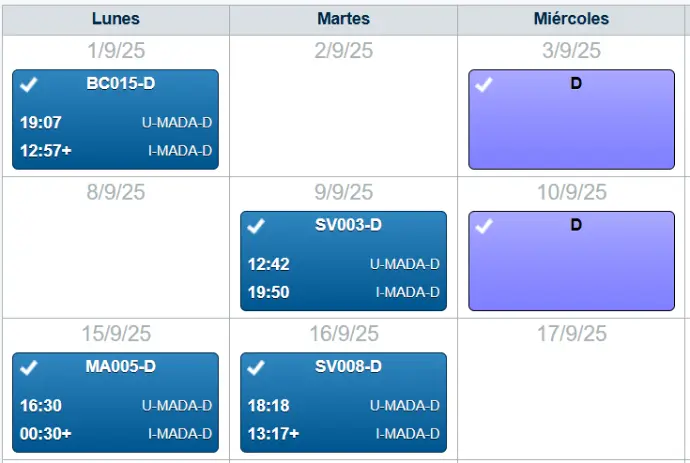690x463 pixels.
Task: Select the Martes column header
Action: [343, 19]
